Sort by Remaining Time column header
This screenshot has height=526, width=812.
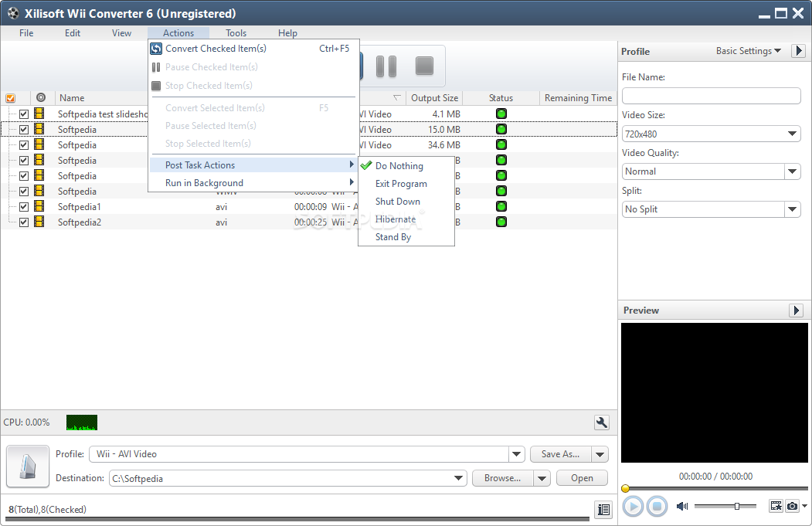[x=578, y=98]
